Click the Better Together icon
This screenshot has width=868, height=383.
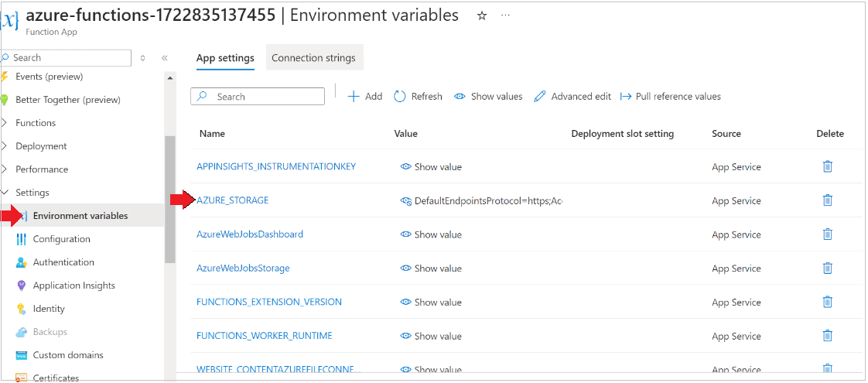tap(5, 100)
